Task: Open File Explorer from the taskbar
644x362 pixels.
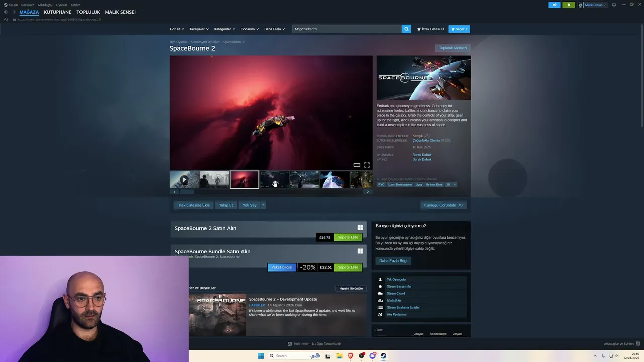Action: click(x=339, y=356)
